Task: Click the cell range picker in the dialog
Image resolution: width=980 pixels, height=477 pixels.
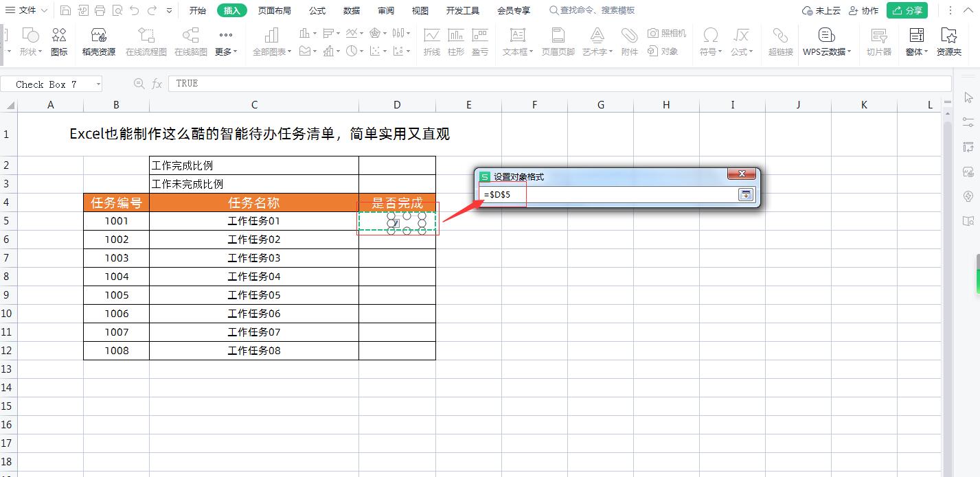Action: coord(747,194)
